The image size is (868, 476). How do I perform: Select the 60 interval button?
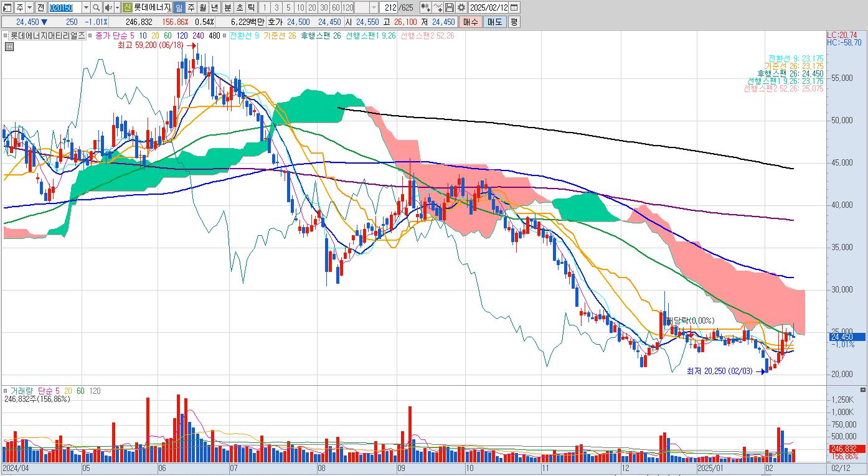pos(336,7)
